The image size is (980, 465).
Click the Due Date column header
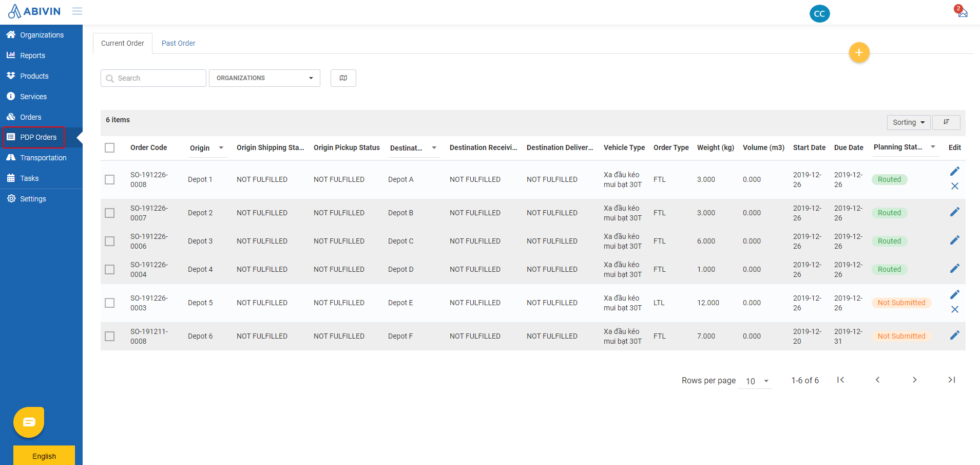click(x=849, y=147)
